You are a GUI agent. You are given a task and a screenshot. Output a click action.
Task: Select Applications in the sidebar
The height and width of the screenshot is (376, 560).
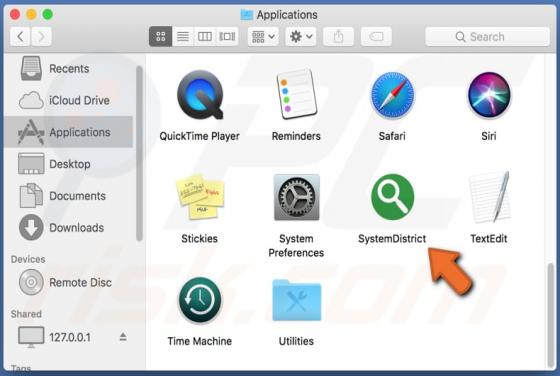coord(69,132)
